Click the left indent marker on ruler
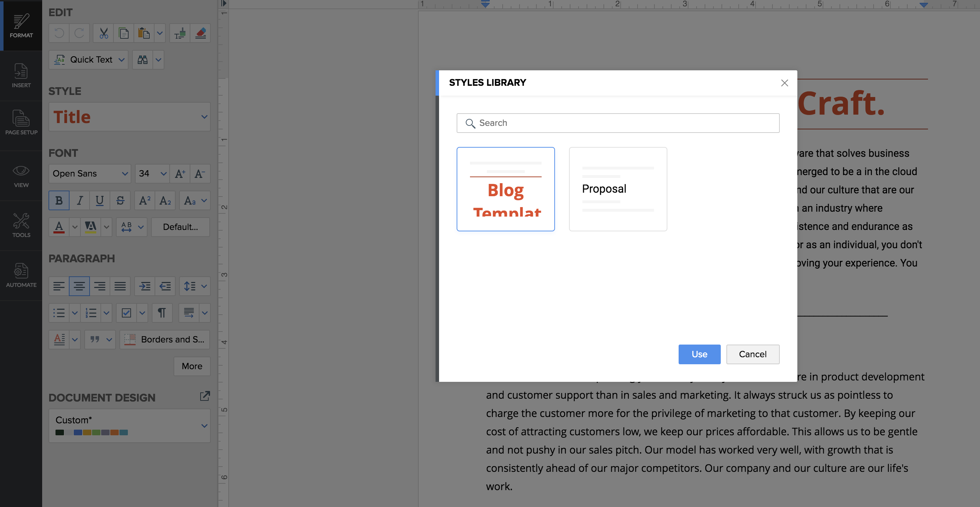This screenshot has height=507, width=980. (x=485, y=5)
